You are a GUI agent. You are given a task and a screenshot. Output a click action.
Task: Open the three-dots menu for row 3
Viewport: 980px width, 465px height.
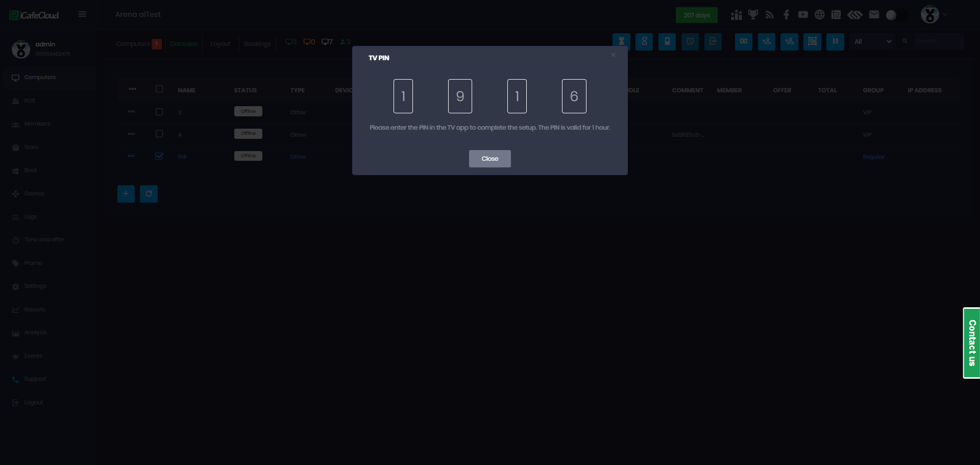[x=132, y=111]
